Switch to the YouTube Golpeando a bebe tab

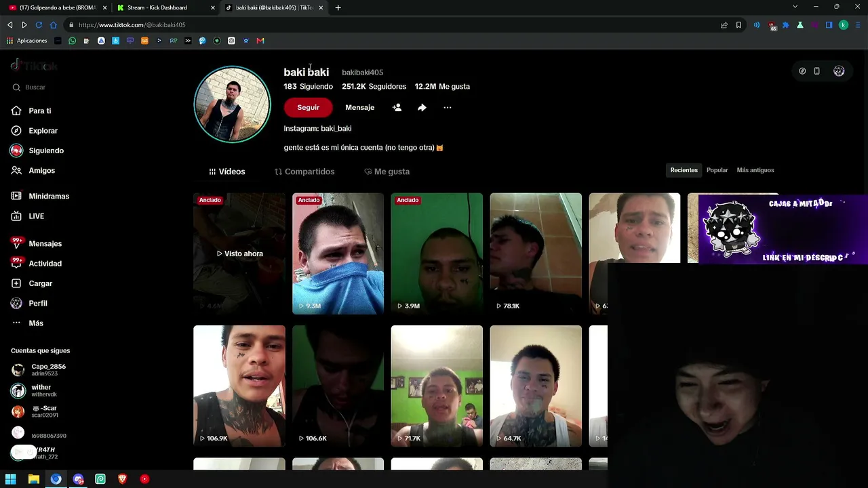pyautogui.click(x=57, y=7)
